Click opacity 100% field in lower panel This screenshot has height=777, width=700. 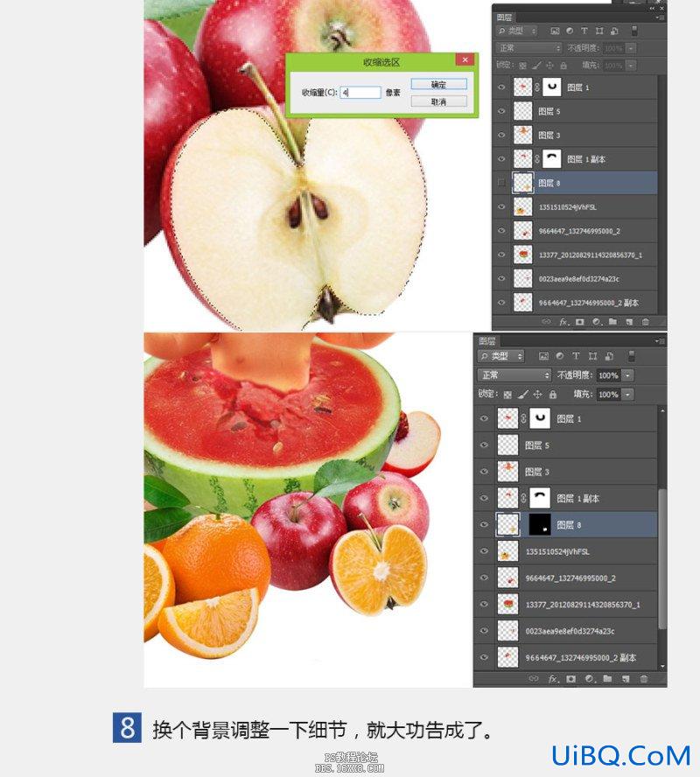608,375
